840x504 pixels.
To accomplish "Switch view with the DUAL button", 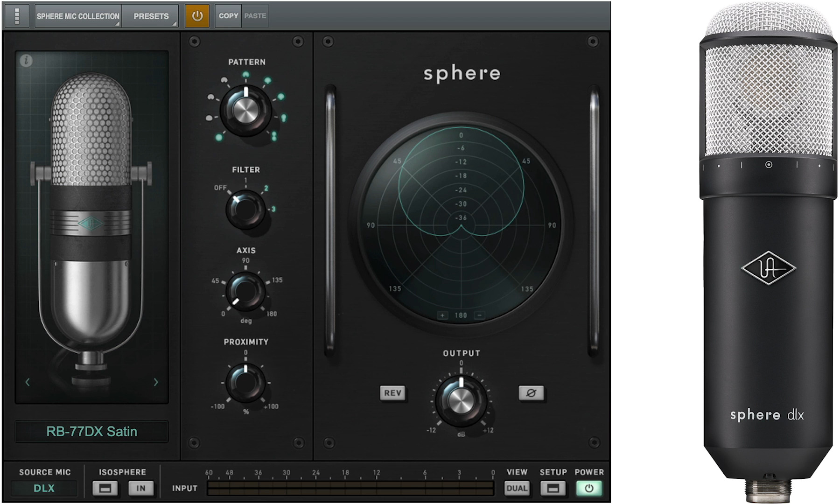I will [517, 489].
